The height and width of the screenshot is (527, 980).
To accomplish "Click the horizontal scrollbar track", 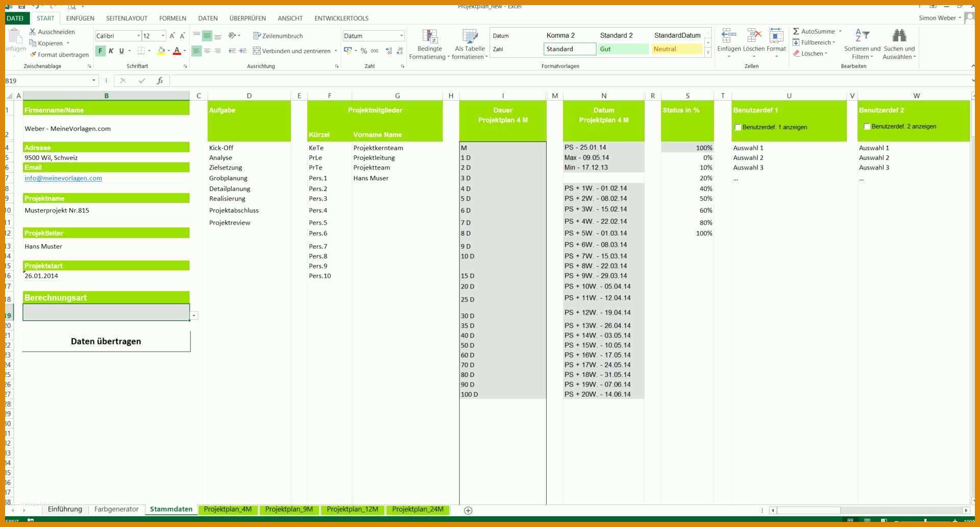I will (x=901, y=510).
